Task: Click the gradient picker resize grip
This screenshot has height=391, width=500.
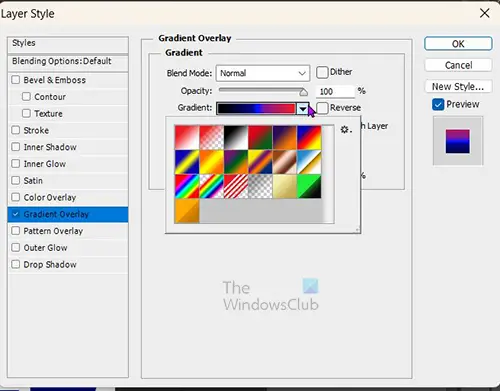Action: coord(358,230)
